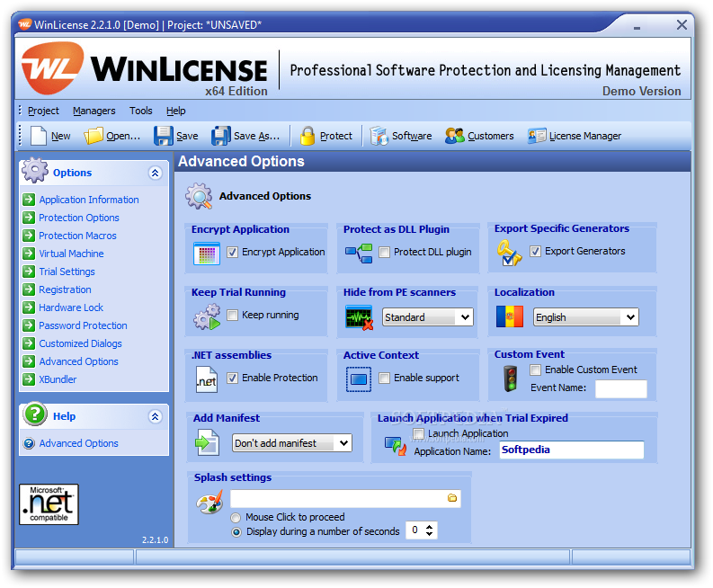Screen dimensions: 713x588
Task: Click the .net assemblies document icon
Action: (x=207, y=379)
